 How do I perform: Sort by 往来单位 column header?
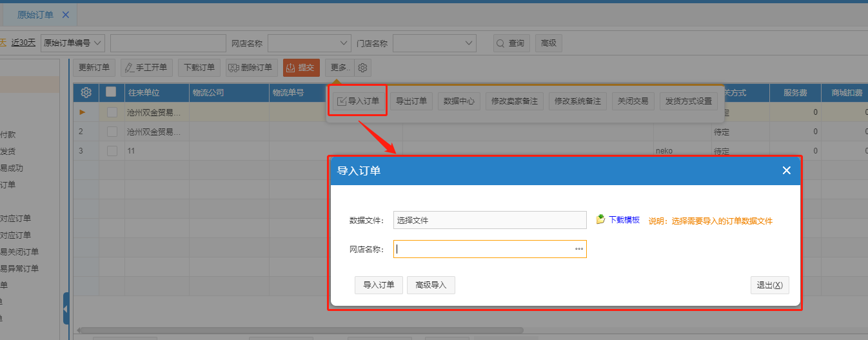[157, 93]
